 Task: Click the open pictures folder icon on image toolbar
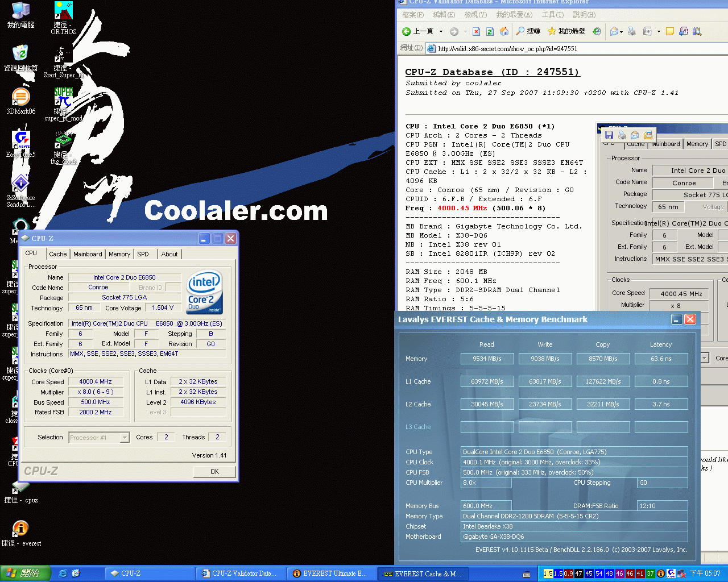pos(648,135)
